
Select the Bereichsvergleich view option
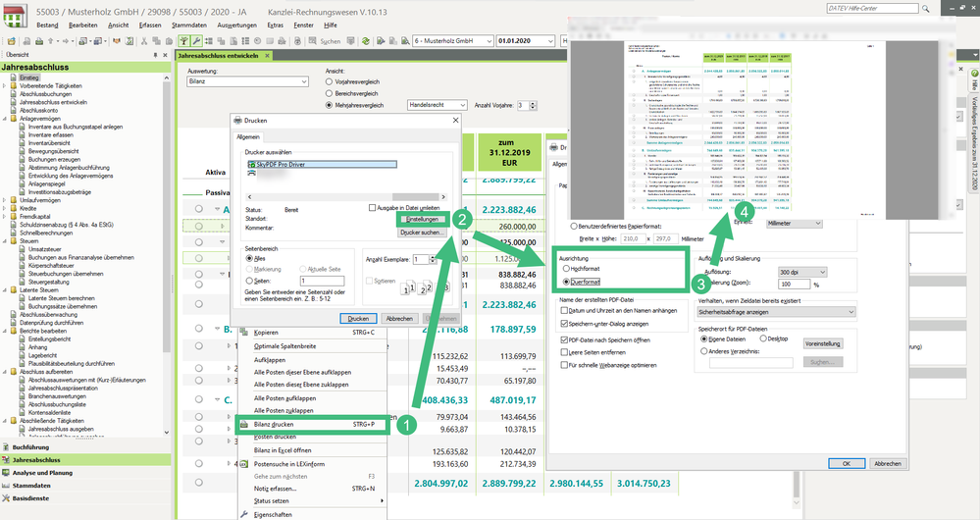(329, 94)
